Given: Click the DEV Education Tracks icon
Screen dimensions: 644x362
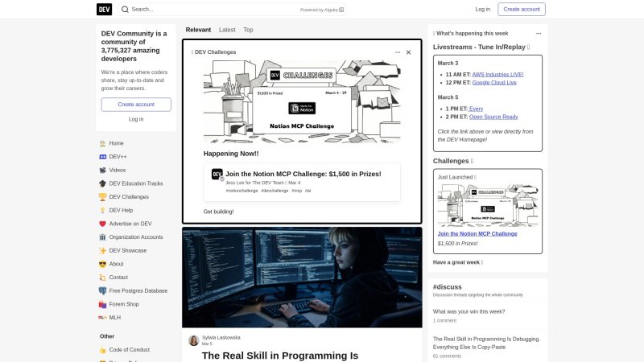Looking at the screenshot, I should point(102,183).
